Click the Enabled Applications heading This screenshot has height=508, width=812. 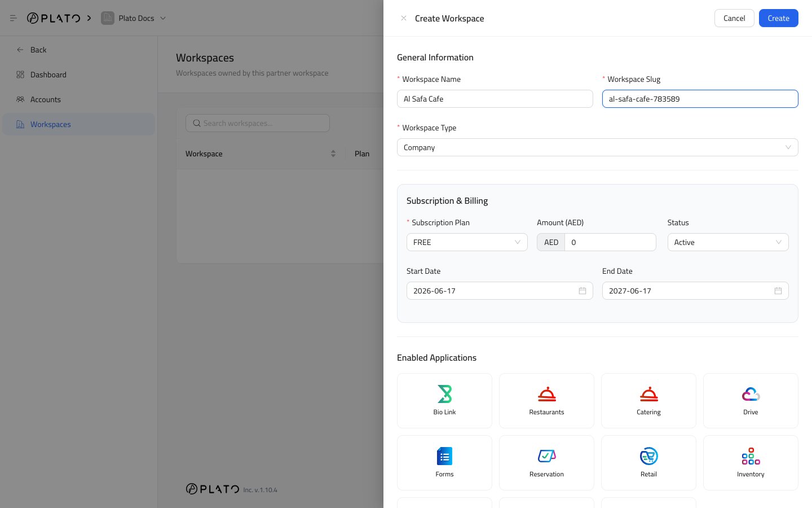point(436,358)
